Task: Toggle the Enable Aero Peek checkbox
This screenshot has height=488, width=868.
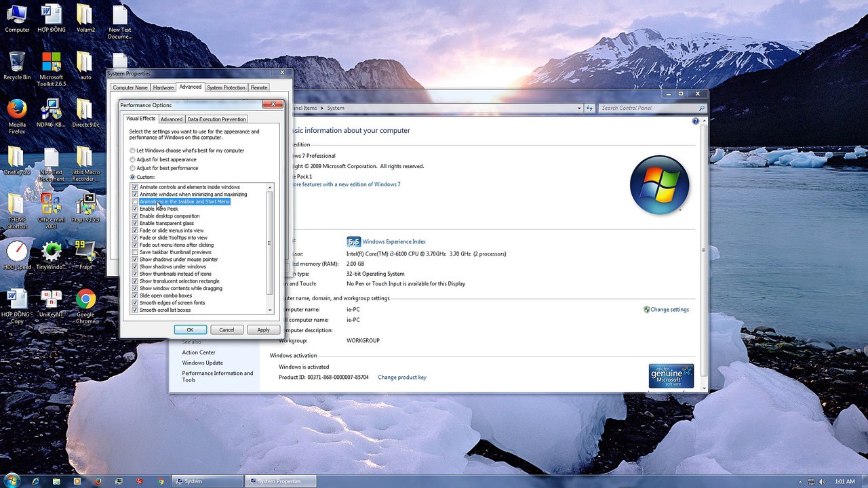Action: pos(135,209)
